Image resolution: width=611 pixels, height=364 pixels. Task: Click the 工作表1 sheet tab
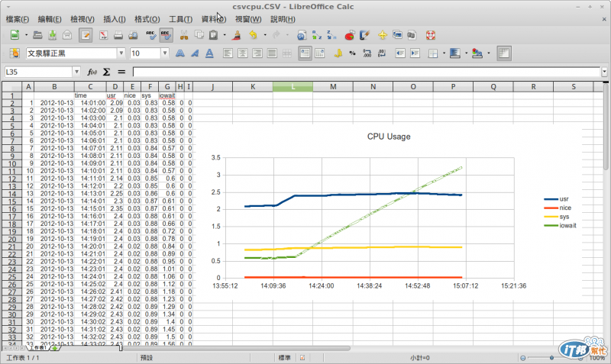pyautogui.click(x=37, y=348)
